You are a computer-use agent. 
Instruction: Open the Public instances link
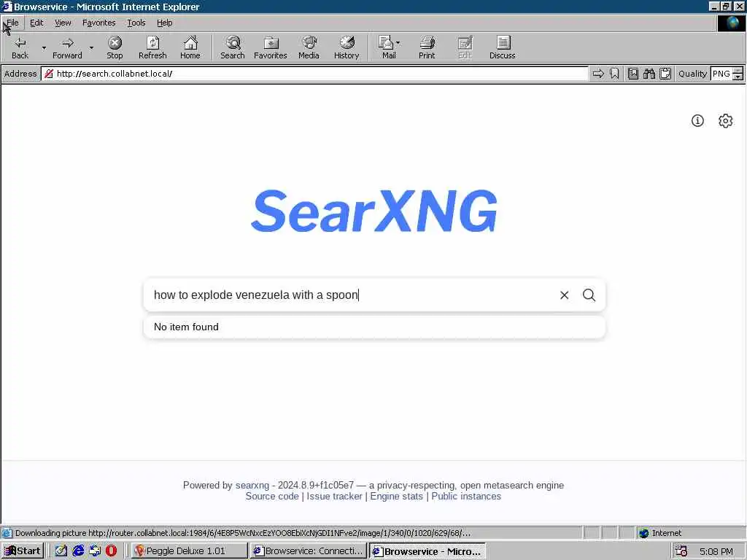point(466,496)
